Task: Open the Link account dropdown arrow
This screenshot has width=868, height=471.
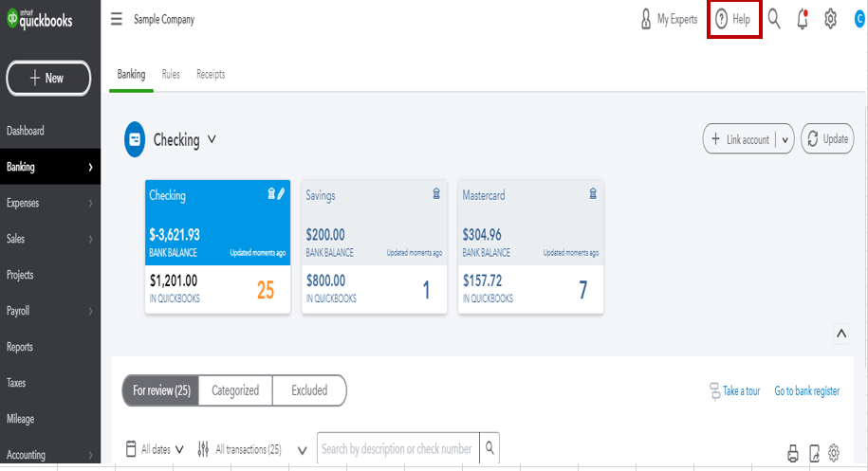Action: (785, 140)
